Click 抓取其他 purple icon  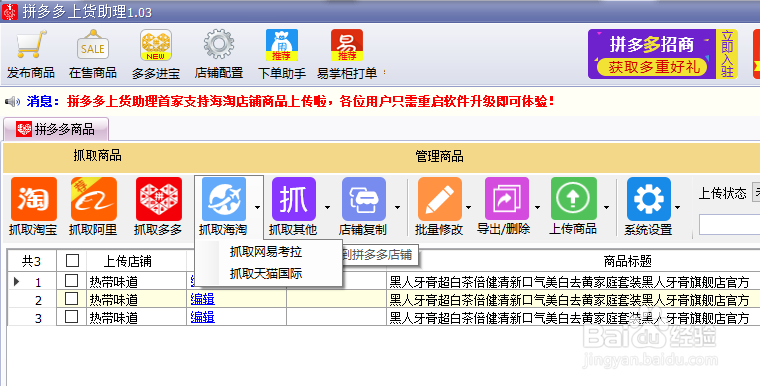click(x=294, y=199)
